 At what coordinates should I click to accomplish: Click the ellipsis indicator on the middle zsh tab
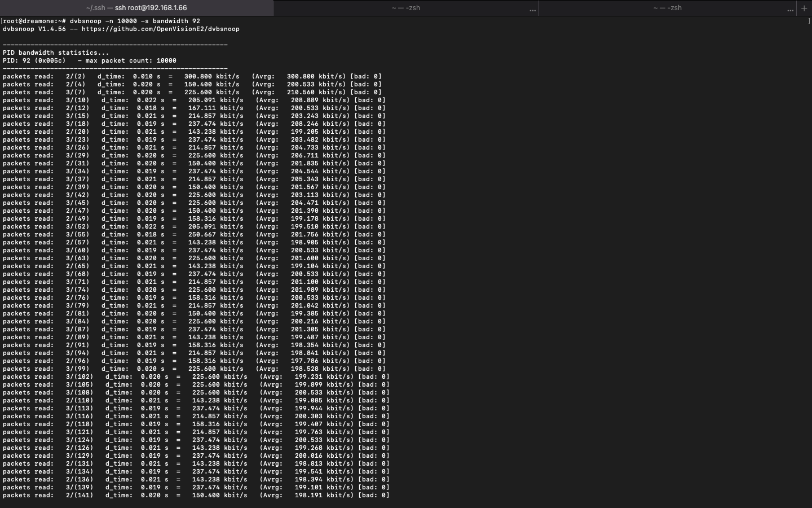tap(532, 9)
